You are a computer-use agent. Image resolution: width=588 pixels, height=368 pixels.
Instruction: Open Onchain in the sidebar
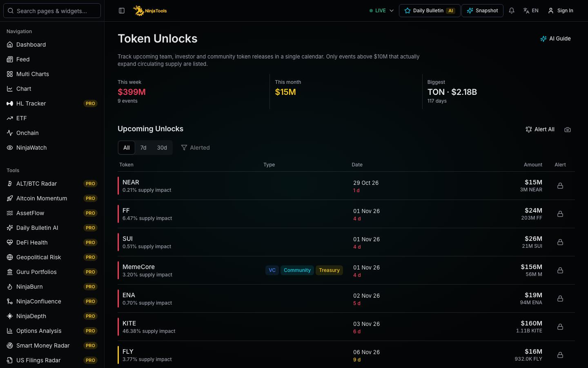coord(52,133)
